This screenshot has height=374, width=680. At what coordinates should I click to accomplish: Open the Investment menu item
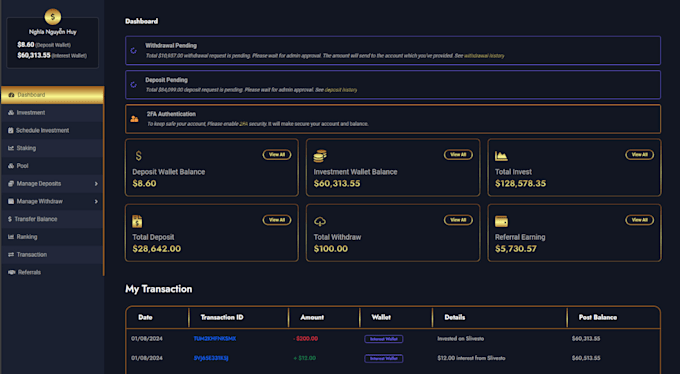(x=52, y=113)
